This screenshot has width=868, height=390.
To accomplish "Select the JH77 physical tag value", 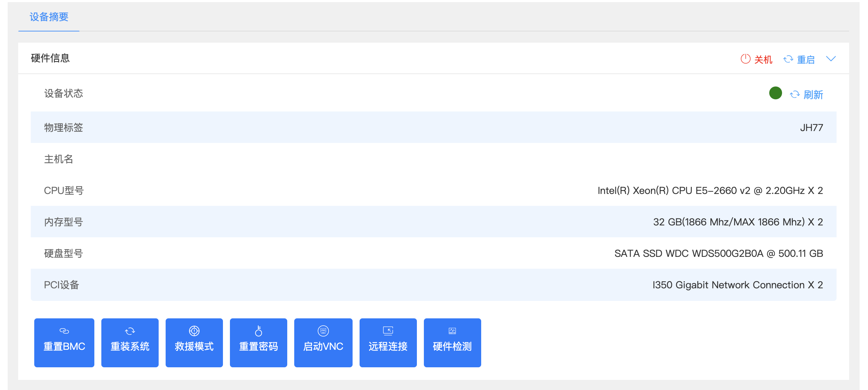I will pyautogui.click(x=811, y=128).
